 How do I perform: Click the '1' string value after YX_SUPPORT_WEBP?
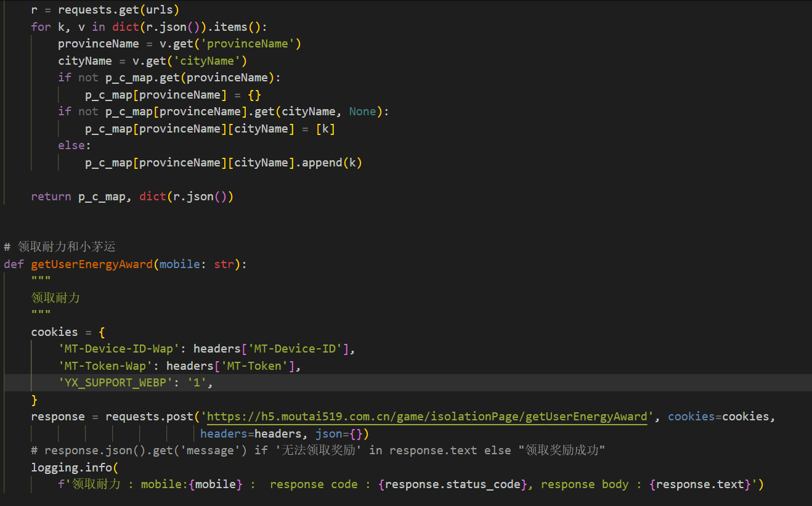click(197, 383)
